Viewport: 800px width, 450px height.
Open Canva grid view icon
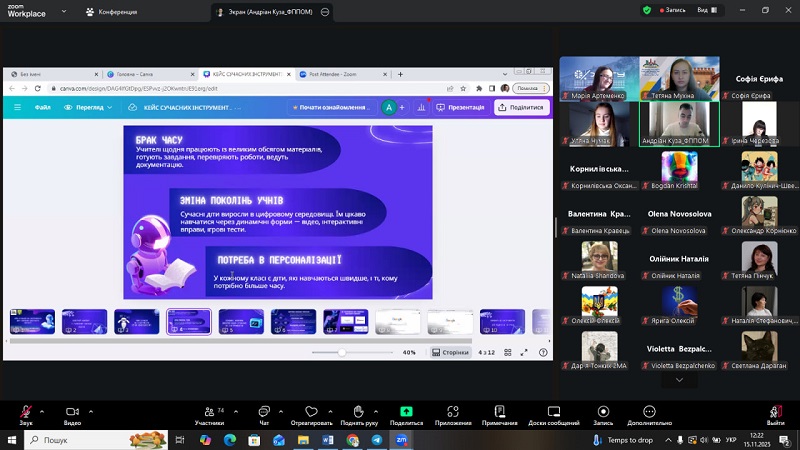tap(509, 352)
